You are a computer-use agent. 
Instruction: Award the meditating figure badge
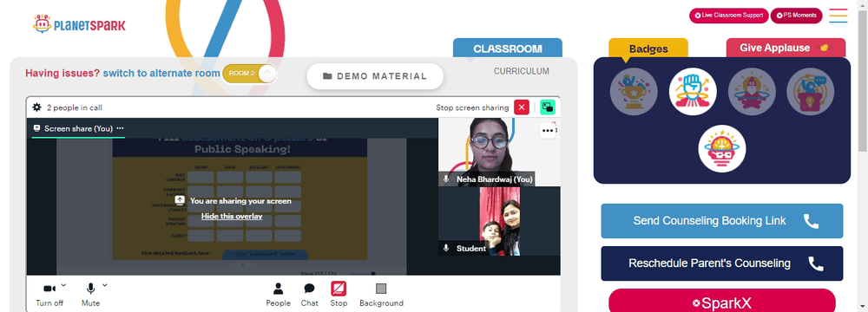(x=752, y=92)
